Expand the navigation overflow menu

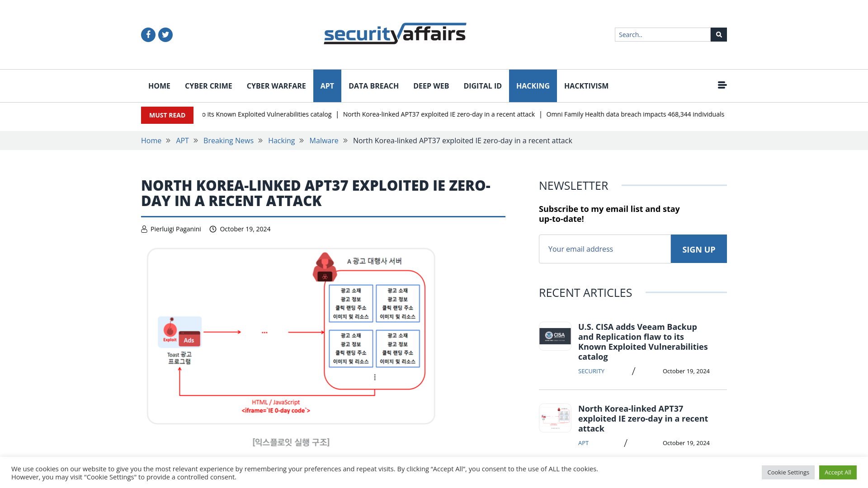point(722,85)
